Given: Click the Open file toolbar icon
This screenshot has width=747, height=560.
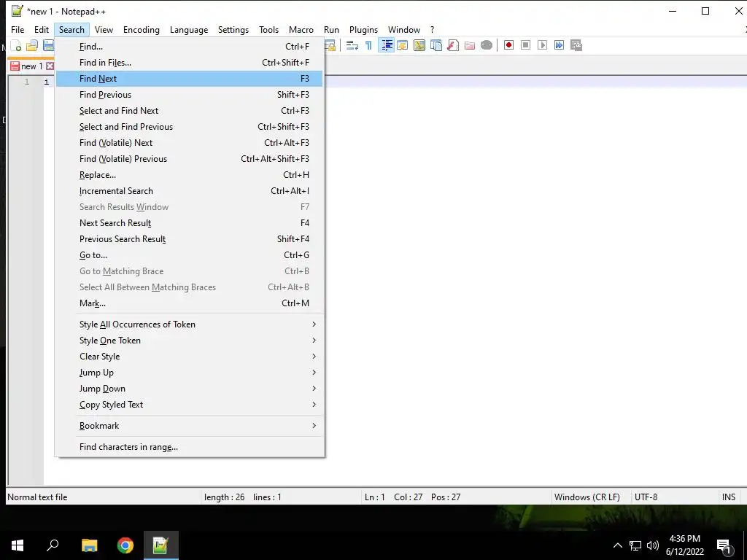Looking at the screenshot, I should 32,45.
